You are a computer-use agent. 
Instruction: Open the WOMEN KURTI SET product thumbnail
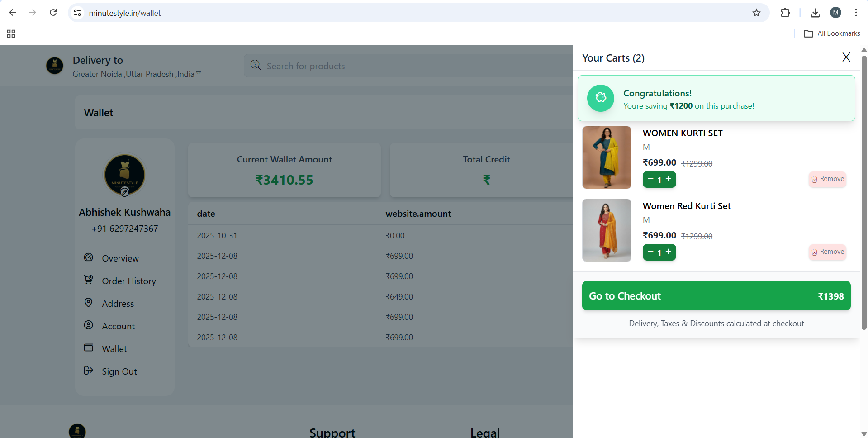coord(606,157)
